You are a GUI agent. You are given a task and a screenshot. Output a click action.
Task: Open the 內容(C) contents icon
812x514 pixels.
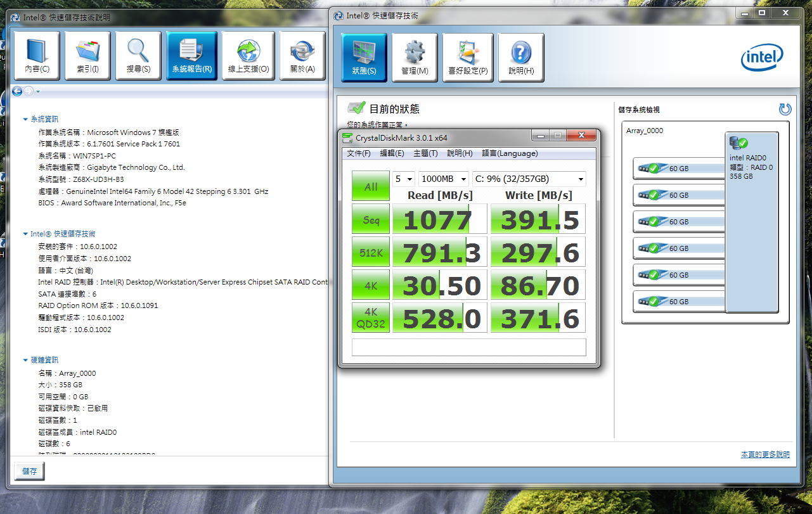(x=37, y=56)
